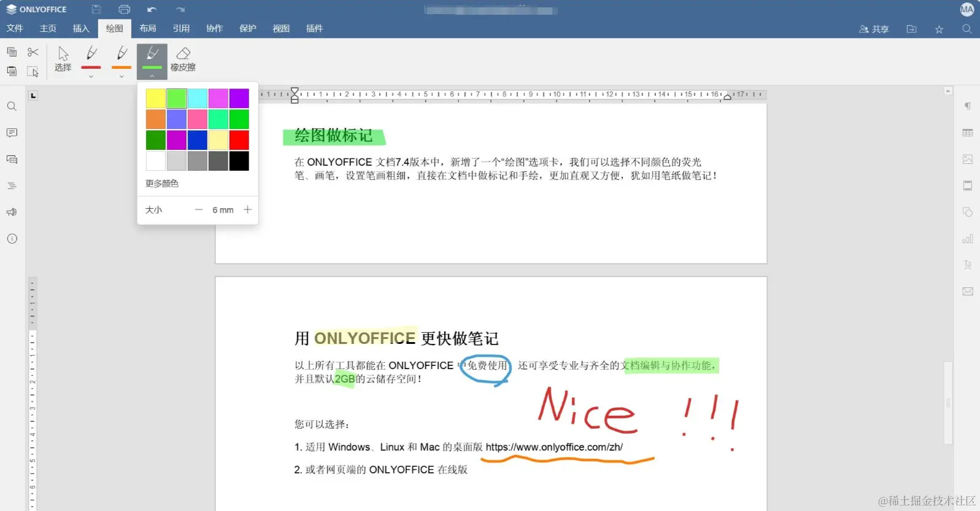
Task: Pick the white color swatch
Action: point(155,161)
